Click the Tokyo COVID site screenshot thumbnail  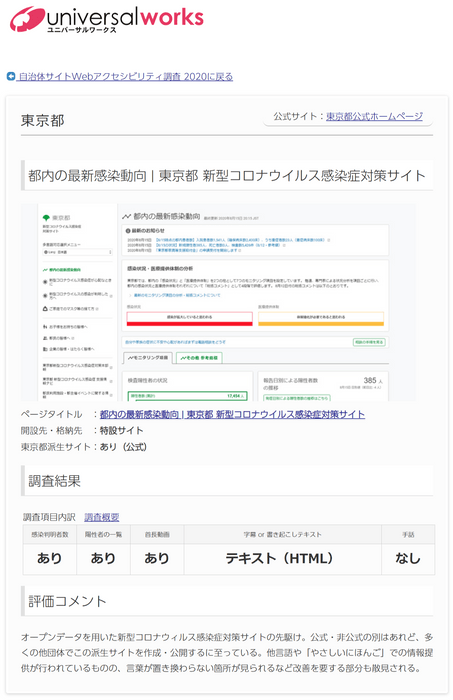point(218,302)
